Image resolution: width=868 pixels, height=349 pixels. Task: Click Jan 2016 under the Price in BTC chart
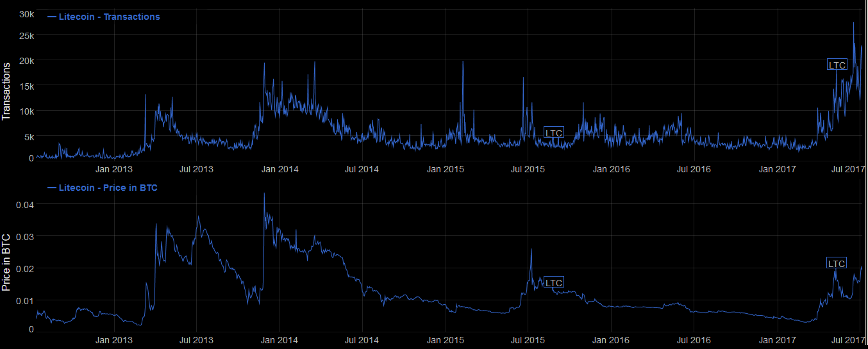click(x=611, y=339)
